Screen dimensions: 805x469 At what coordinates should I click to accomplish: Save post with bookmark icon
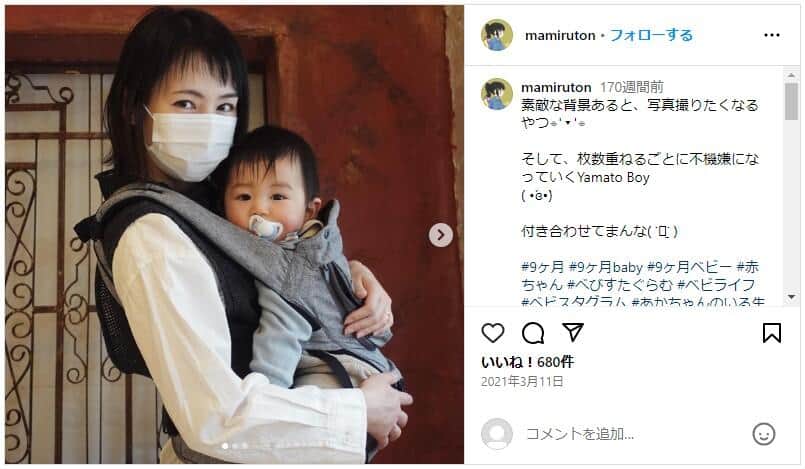point(772,333)
